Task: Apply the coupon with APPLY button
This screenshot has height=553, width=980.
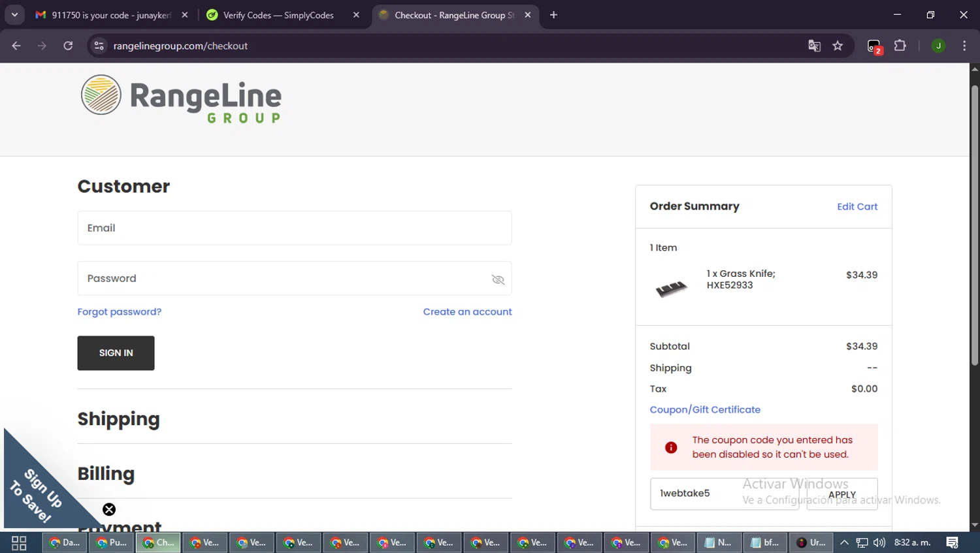Action: (842, 494)
